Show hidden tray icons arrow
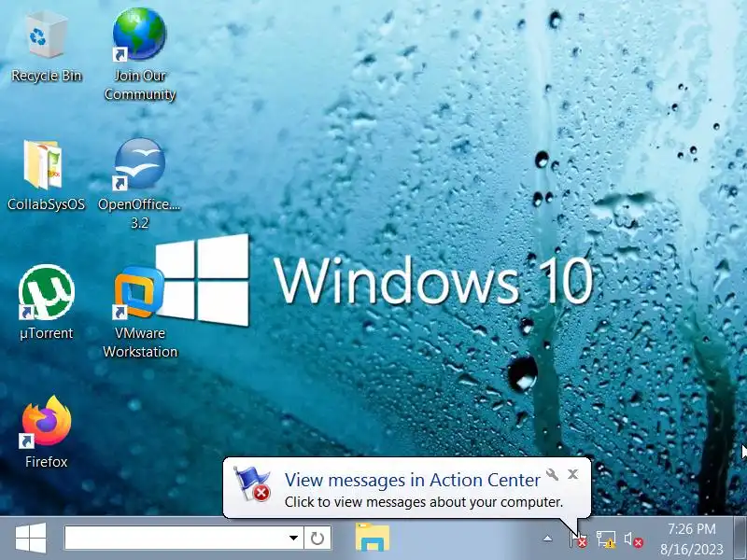Viewport: 747px width, 560px height. coord(548,539)
